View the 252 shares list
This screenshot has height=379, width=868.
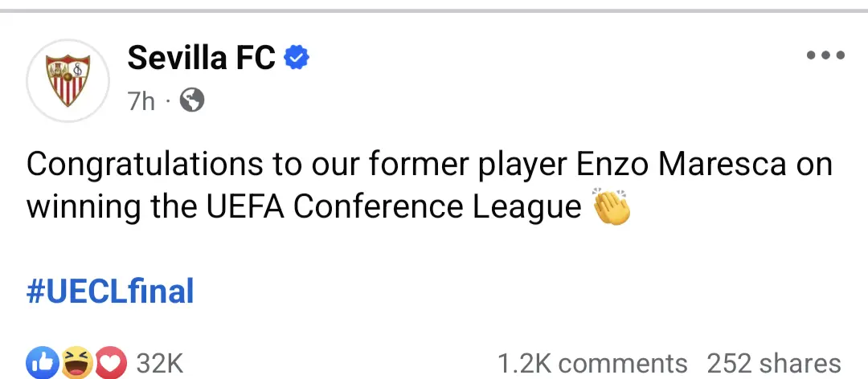(x=774, y=364)
